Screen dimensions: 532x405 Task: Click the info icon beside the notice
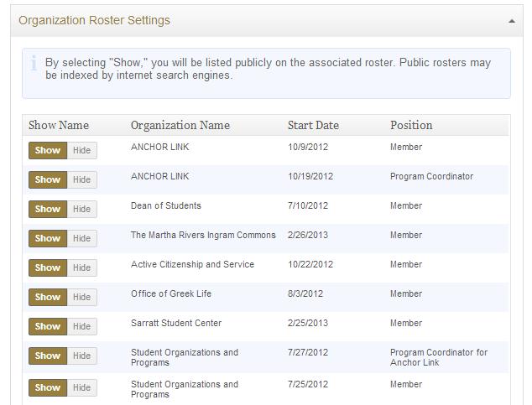click(34, 63)
